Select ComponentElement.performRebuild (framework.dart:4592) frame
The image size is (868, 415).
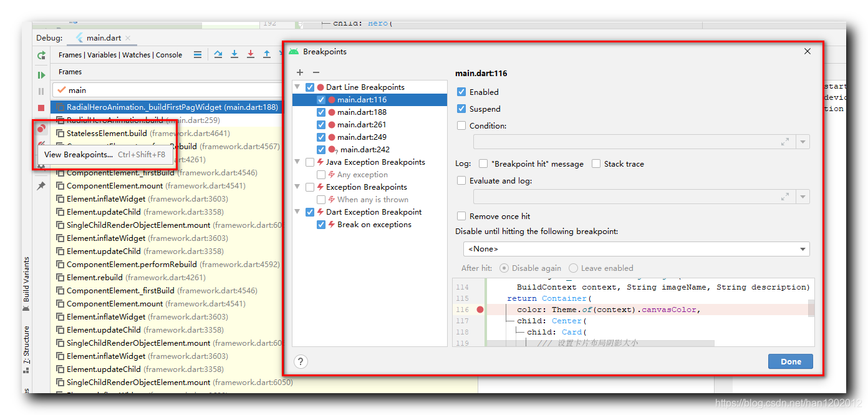(x=167, y=265)
